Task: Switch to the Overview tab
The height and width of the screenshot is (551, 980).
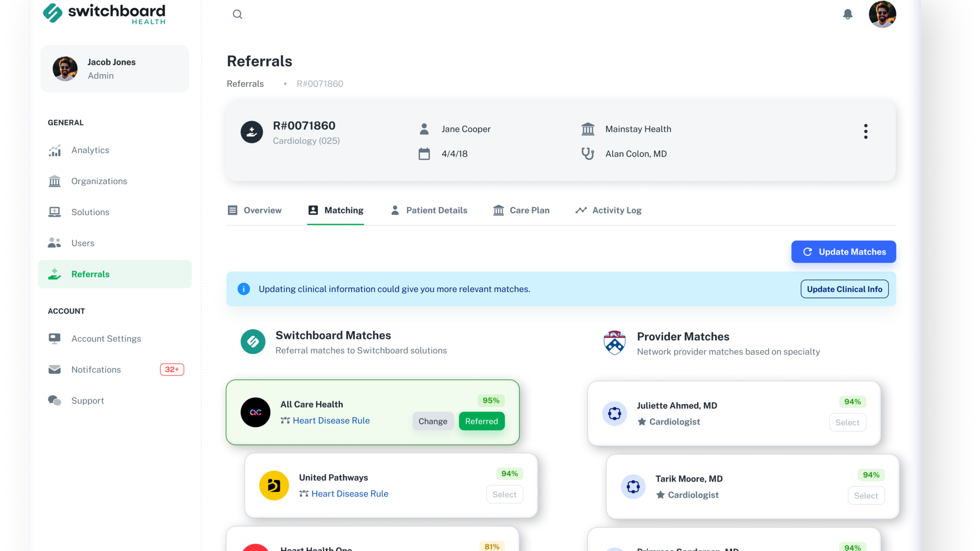Action: 254,210
